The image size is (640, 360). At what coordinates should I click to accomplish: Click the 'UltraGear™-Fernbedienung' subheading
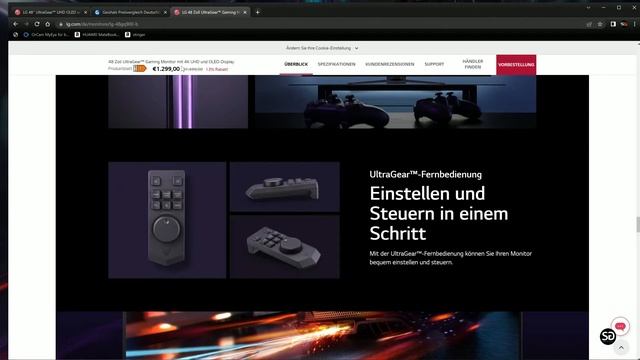pos(425,174)
